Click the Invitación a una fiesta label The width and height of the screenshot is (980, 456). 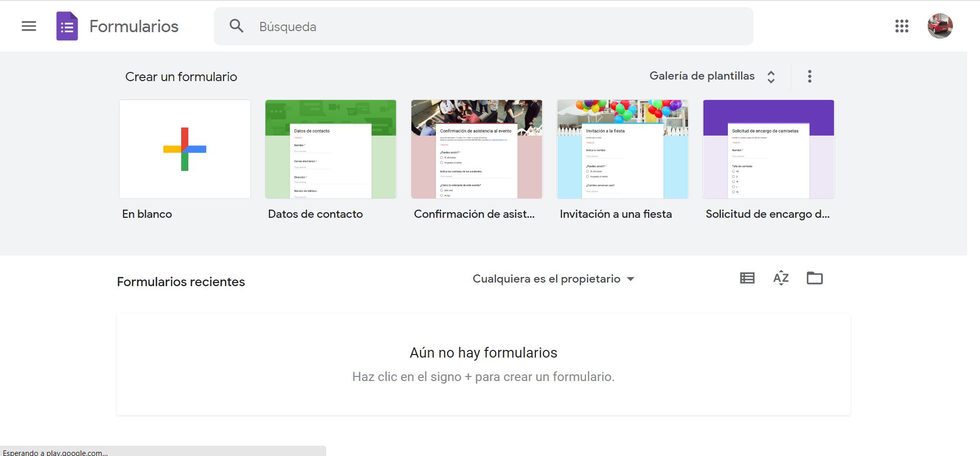pyautogui.click(x=616, y=214)
